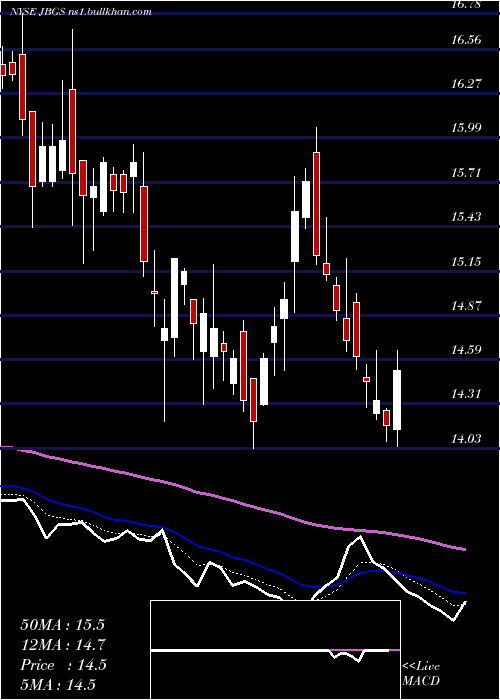Image resolution: width=500 pixels, height=700 pixels.
Task: Click inside the MACD inset box
Action: click(275, 650)
